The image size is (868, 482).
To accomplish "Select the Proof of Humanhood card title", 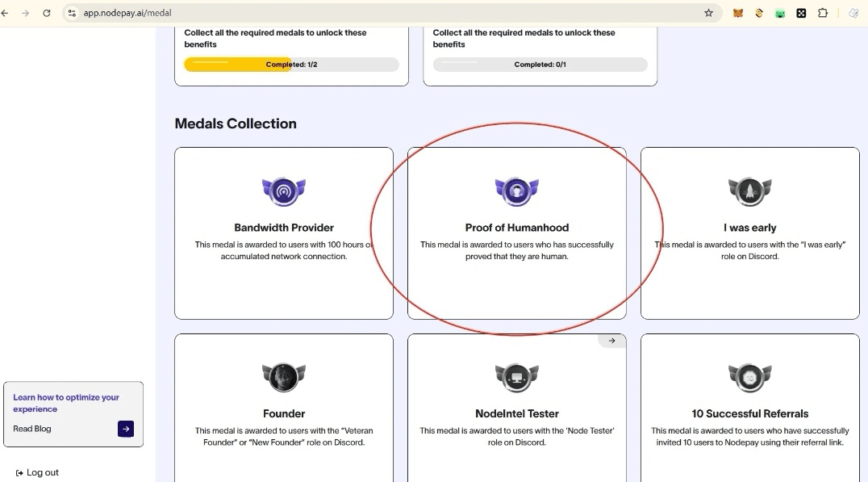I will tap(517, 228).
